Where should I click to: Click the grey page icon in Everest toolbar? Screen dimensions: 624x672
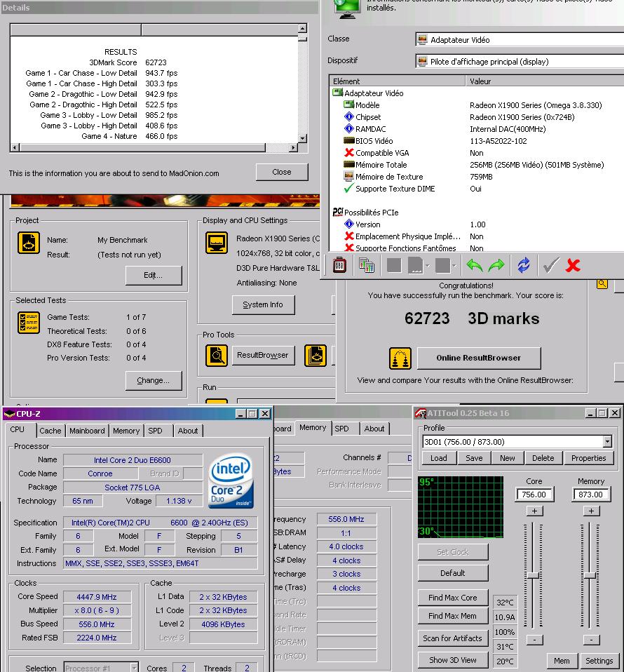pos(416,265)
